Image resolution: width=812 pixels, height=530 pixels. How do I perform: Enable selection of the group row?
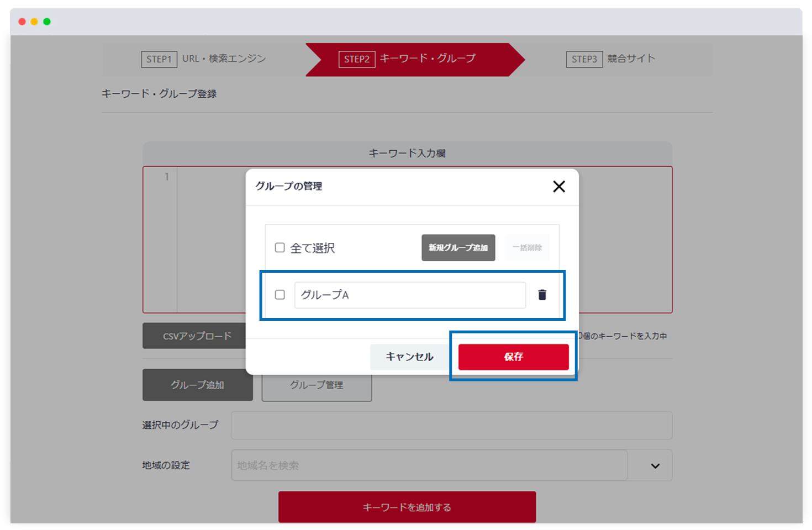[x=280, y=295]
